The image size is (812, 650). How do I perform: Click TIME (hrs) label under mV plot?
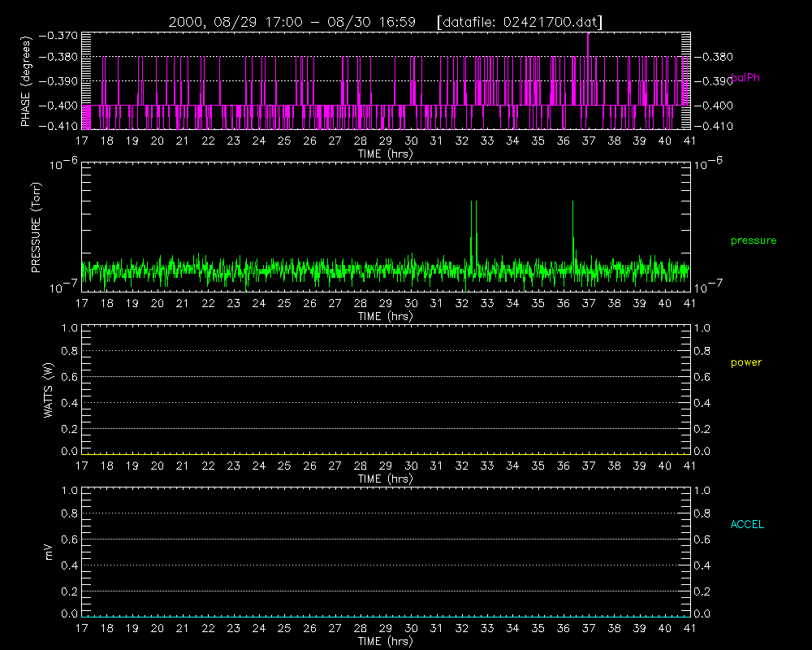click(385, 641)
